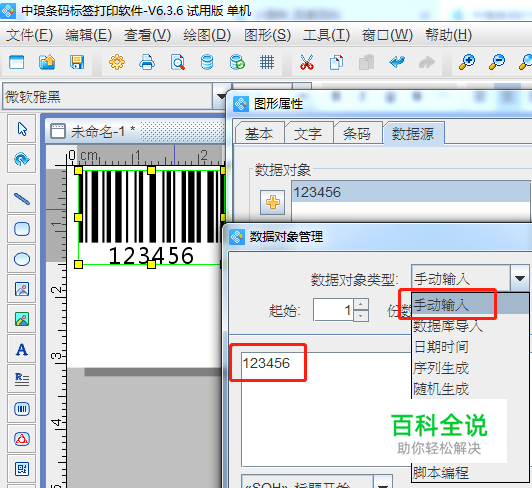Open the 图形(S) menu
This screenshot has width=532, height=488.
(x=267, y=35)
